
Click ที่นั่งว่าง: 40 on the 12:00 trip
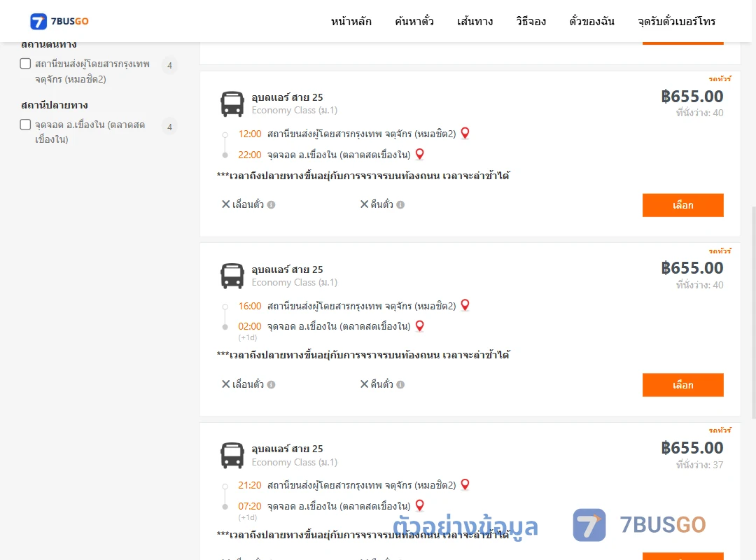[x=699, y=113]
